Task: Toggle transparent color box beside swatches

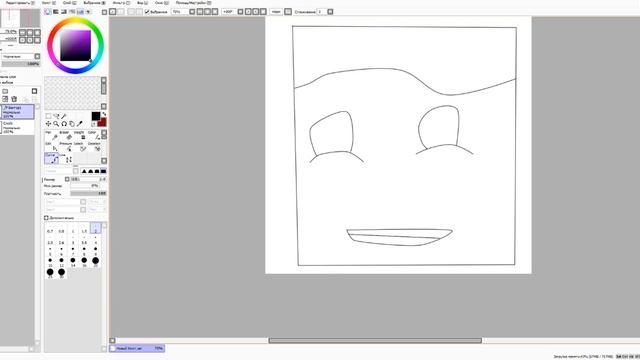Action: [x=93, y=124]
